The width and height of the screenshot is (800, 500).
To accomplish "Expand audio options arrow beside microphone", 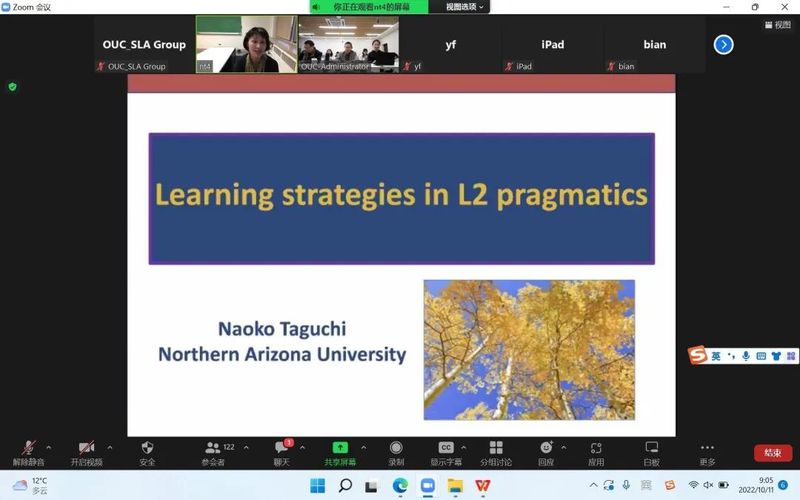I will (53, 447).
